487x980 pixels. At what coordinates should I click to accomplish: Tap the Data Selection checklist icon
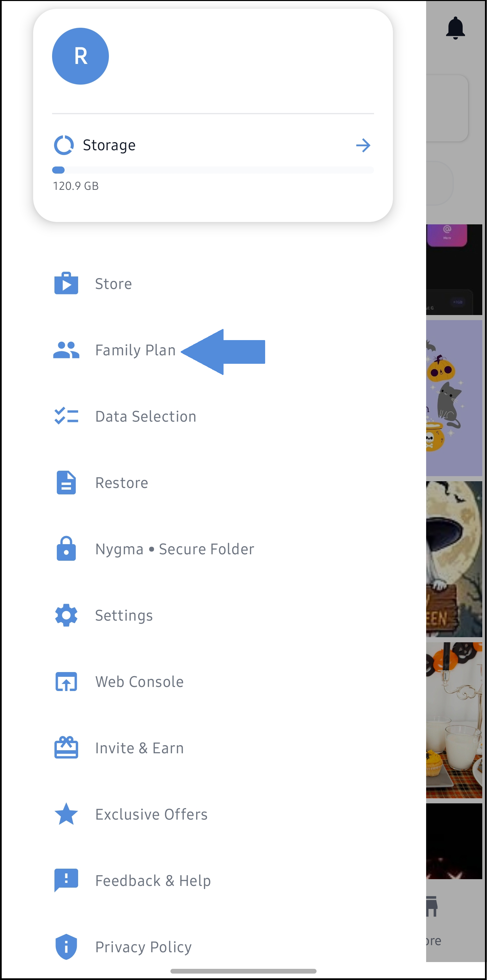(x=66, y=416)
